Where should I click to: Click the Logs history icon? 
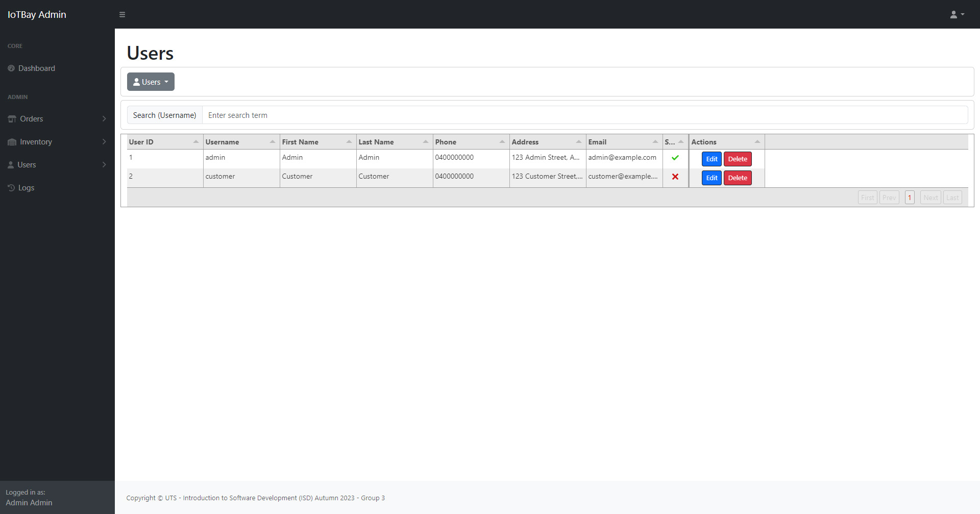click(11, 188)
